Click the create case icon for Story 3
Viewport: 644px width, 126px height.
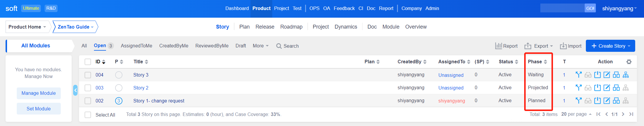(x=616, y=75)
